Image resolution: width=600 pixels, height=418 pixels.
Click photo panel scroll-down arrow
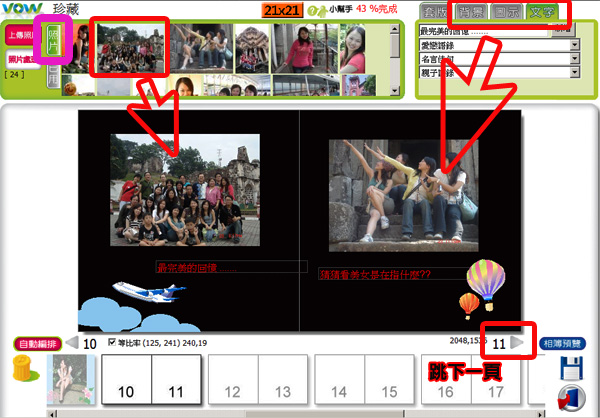tap(395, 91)
